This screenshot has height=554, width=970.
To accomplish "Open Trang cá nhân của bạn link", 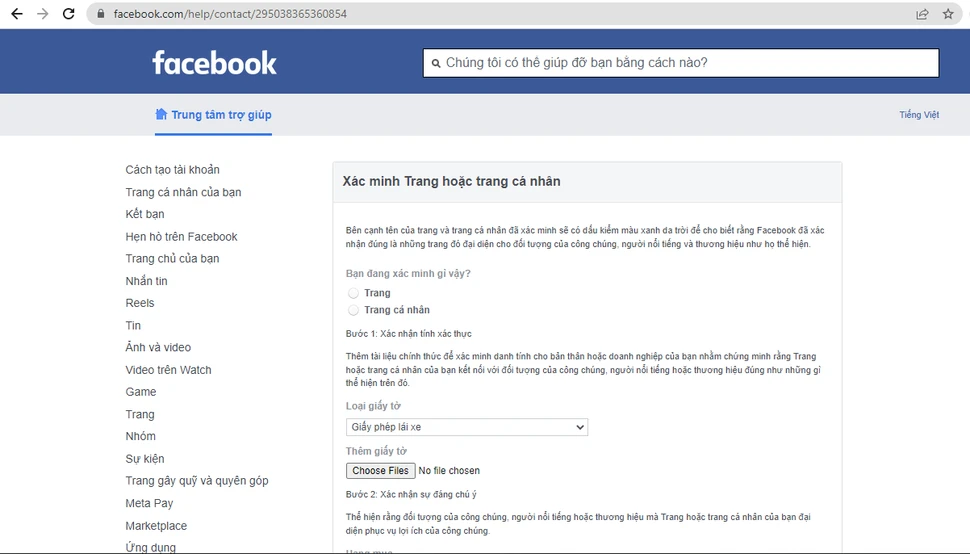I will (x=183, y=192).
